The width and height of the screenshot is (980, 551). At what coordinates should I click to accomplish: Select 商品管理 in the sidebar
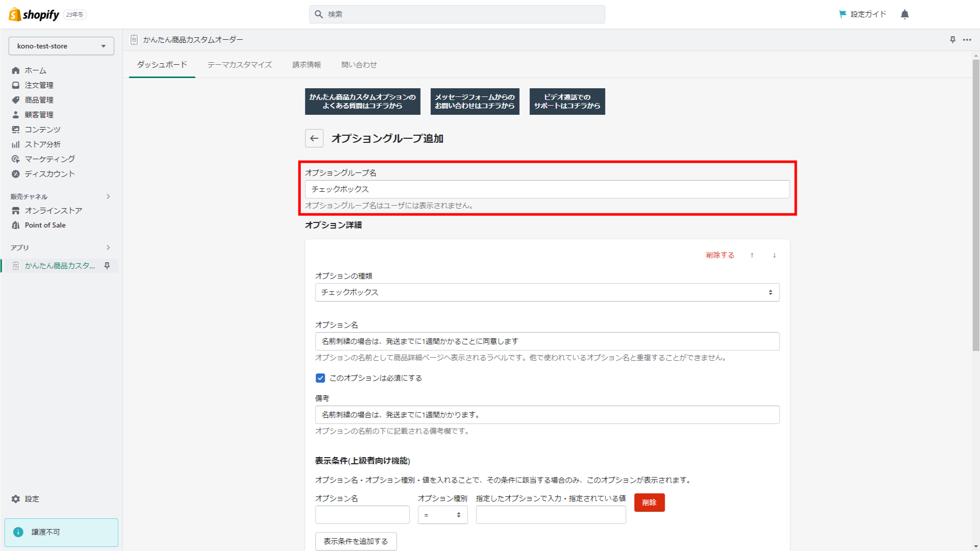click(38, 100)
